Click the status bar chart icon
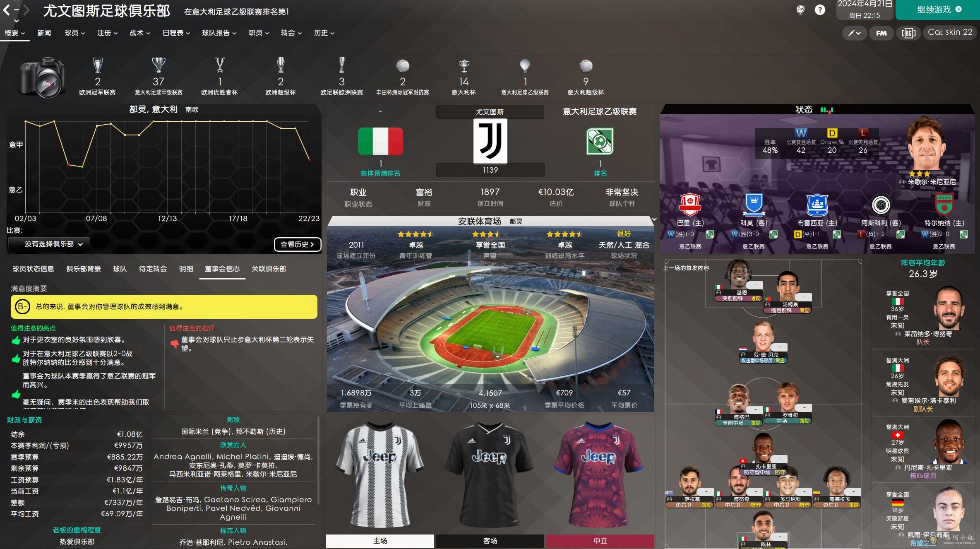This screenshot has height=549, width=980. pyautogui.click(x=826, y=110)
